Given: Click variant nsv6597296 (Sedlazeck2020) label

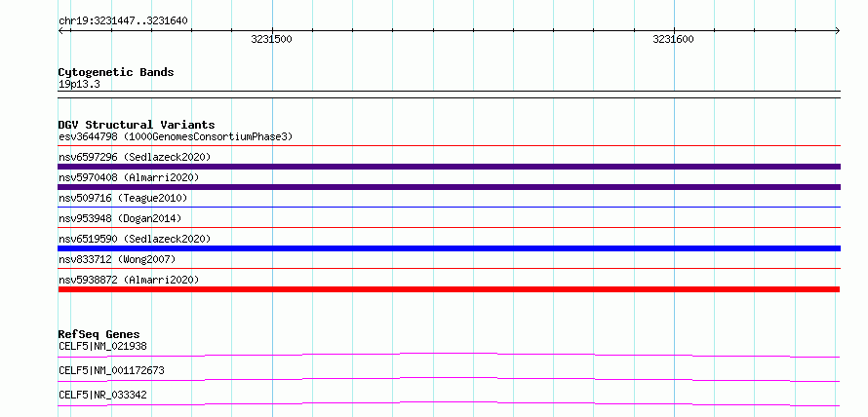Looking at the screenshot, I should point(135,157).
